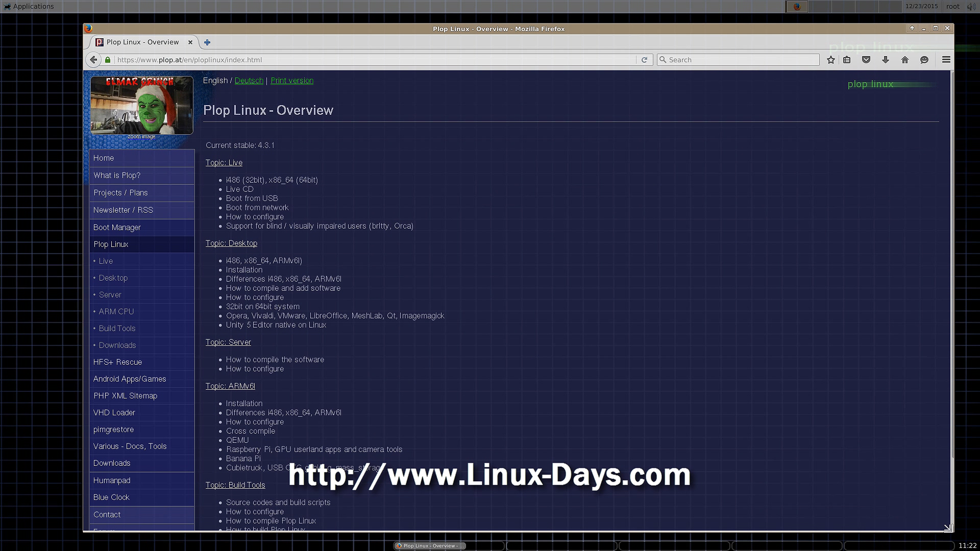Click the Firefox icon in top panel
This screenshot has height=551, width=980.
point(797,7)
